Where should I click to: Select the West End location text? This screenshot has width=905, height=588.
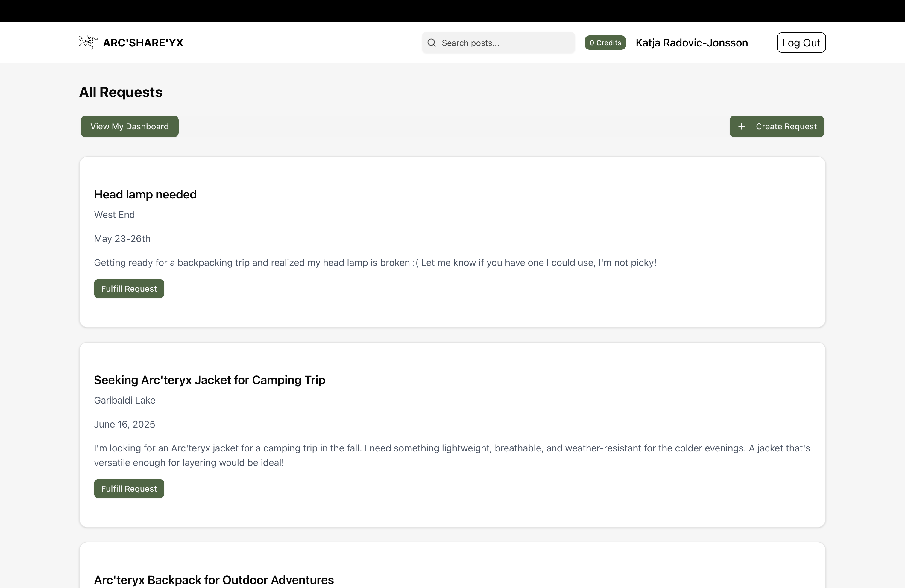click(114, 214)
